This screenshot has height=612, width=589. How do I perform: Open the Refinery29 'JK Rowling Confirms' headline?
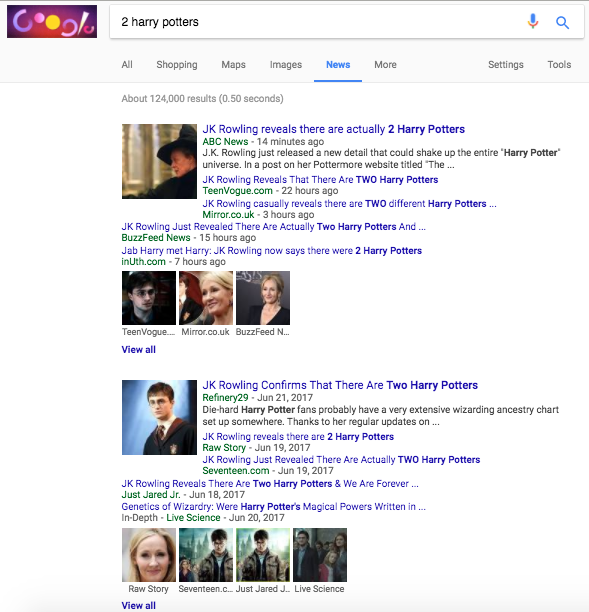[x=340, y=385]
